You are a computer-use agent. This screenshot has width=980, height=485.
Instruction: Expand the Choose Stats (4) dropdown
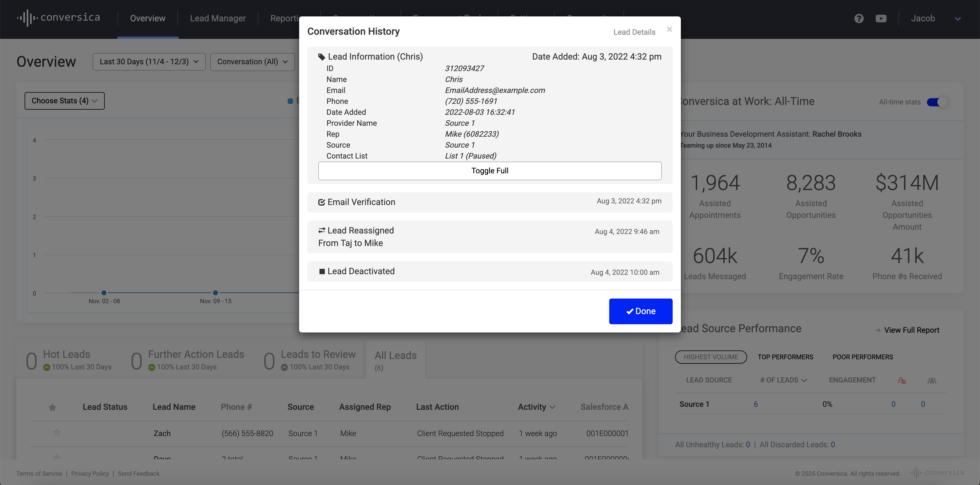point(64,101)
